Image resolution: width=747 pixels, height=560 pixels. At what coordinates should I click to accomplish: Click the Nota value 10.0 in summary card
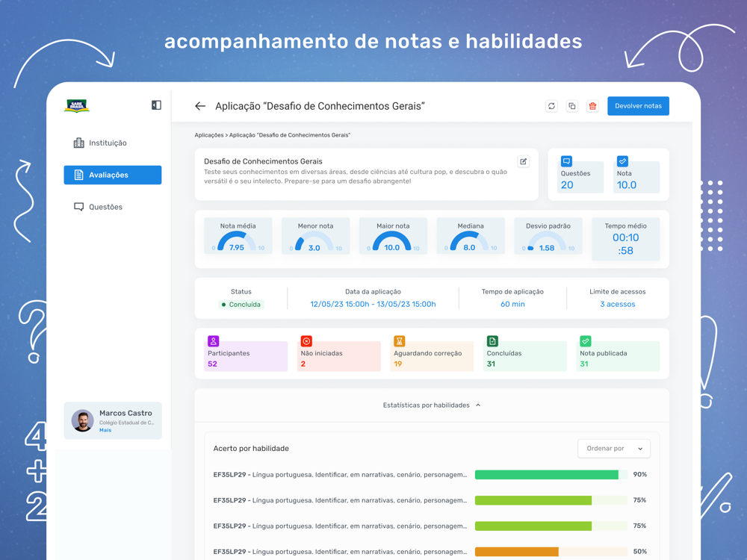coord(627,185)
